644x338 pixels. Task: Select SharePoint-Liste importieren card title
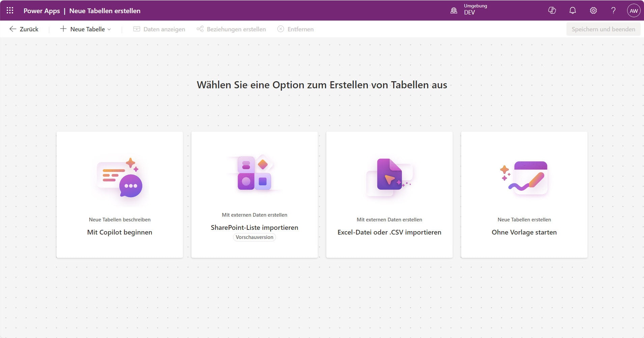[255, 227]
